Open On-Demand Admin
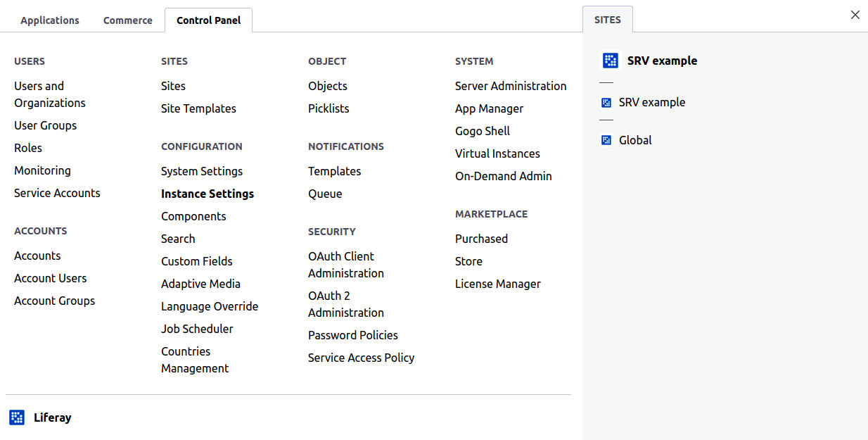This screenshot has height=440, width=868. pyautogui.click(x=504, y=176)
